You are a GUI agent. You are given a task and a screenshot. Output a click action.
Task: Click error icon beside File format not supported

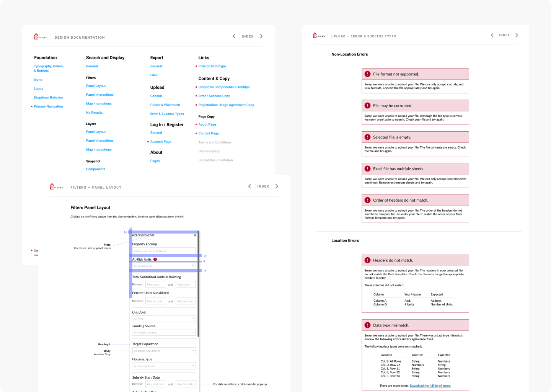tap(367, 74)
